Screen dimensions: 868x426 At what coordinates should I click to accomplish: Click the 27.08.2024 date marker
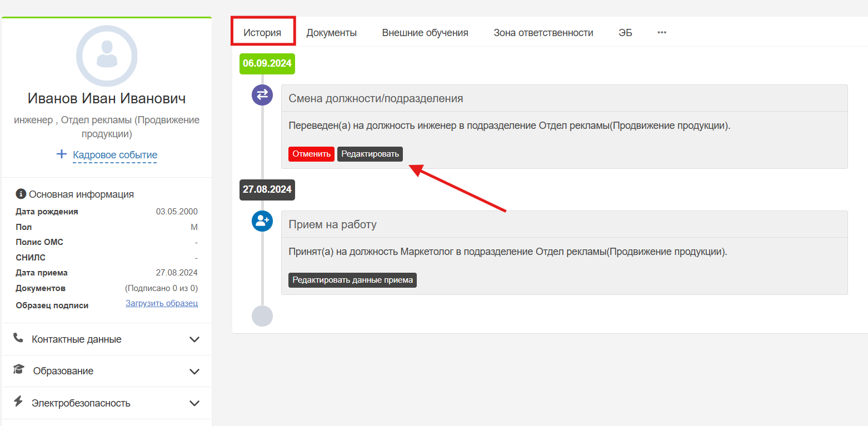click(x=267, y=189)
